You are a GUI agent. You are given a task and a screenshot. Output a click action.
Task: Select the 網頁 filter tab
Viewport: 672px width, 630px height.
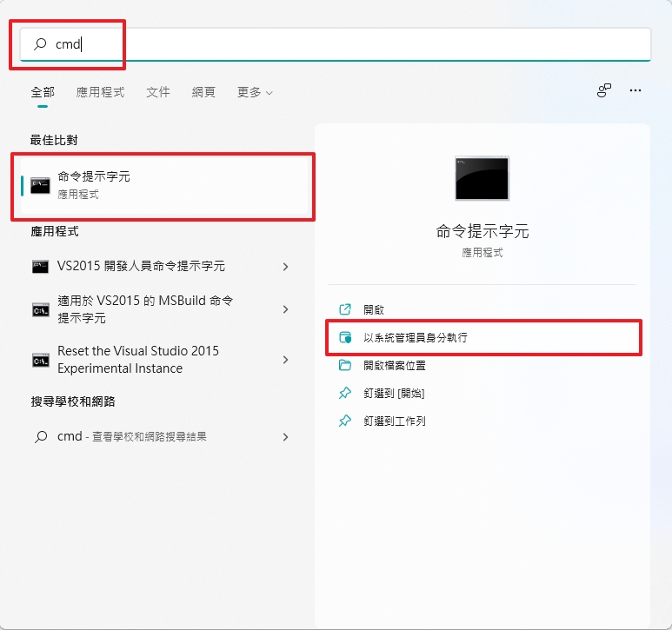203,92
